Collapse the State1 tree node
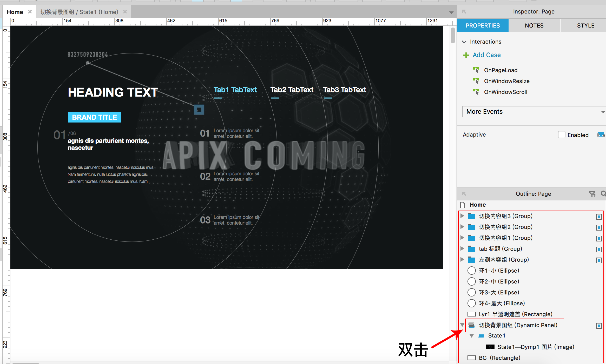 point(472,336)
